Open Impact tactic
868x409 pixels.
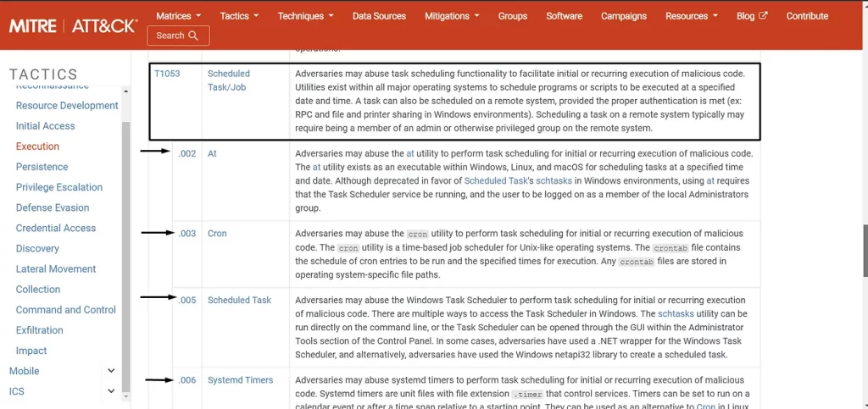pyautogui.click(x=31, y=351)
